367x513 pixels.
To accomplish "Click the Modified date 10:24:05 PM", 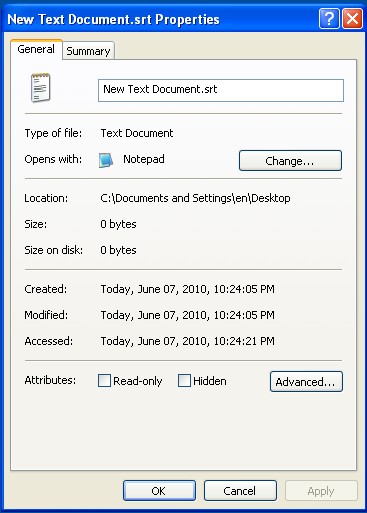I will [x=188, y=315].
